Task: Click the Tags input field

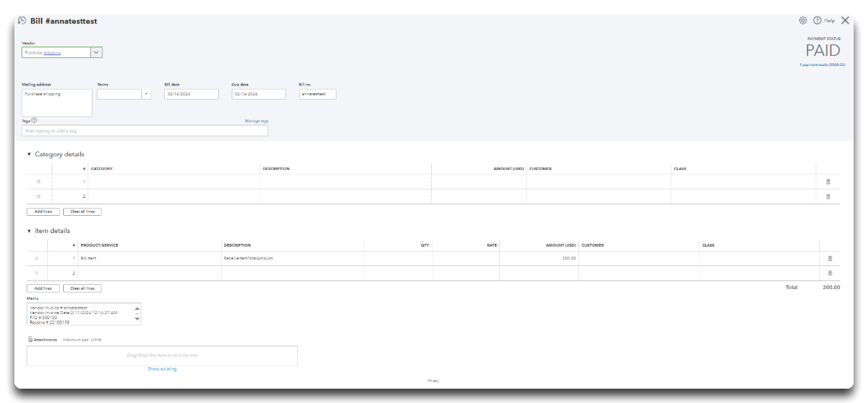Action: [145, 131]
